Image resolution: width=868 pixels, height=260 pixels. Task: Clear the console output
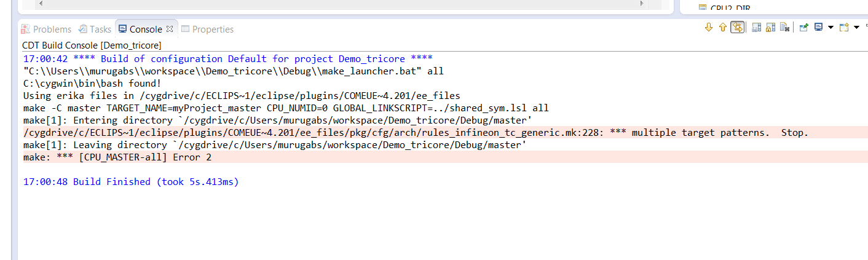784,28
